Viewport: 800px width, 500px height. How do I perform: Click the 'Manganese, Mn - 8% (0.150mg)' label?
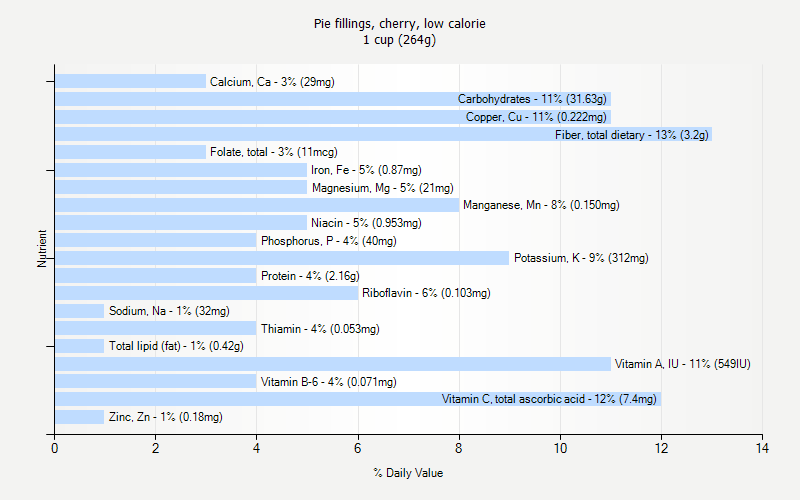click(541, 205)
